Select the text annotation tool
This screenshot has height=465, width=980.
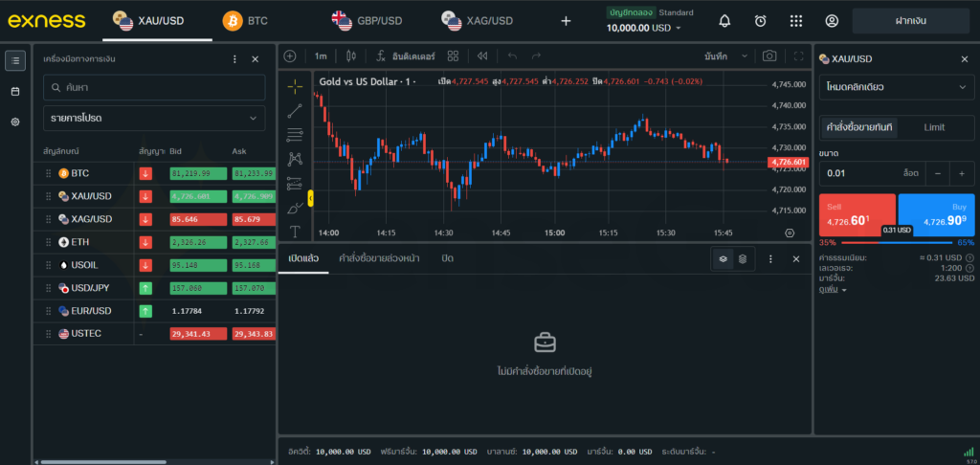point(295,232)
